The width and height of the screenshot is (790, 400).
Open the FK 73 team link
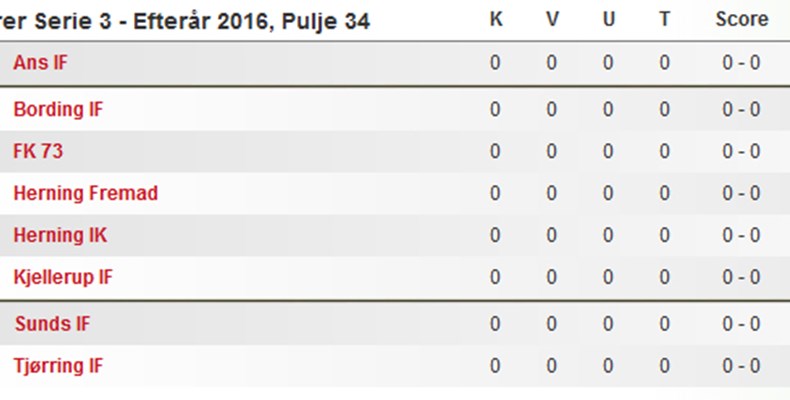(38, 151)
